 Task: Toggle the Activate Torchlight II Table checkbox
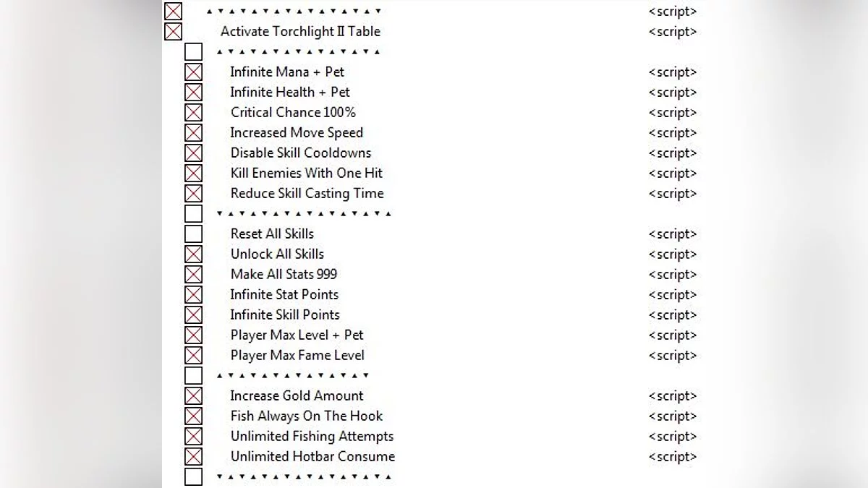(x=173, y=32)
